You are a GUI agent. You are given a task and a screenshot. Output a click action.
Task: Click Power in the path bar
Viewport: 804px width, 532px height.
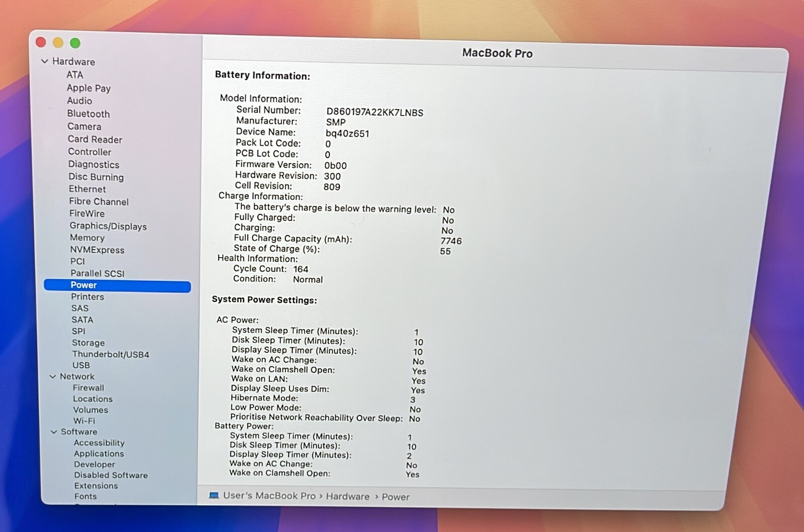click(395, 497)
